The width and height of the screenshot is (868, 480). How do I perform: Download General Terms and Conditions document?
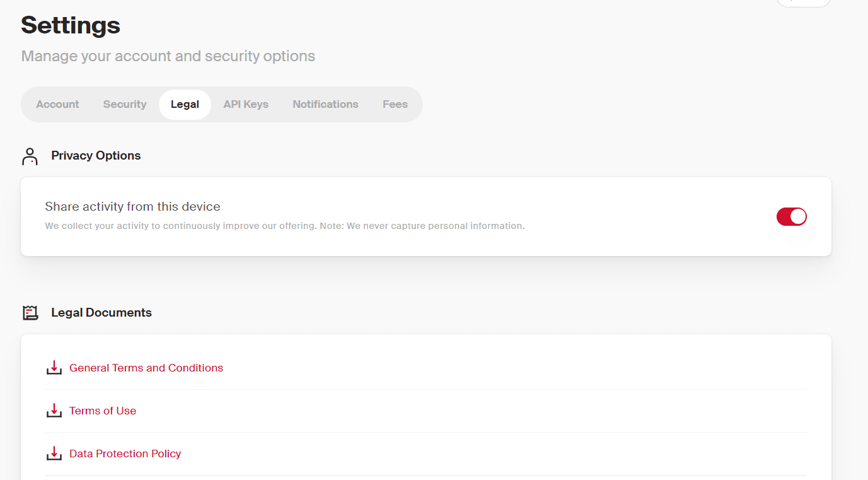pos(146,368)
